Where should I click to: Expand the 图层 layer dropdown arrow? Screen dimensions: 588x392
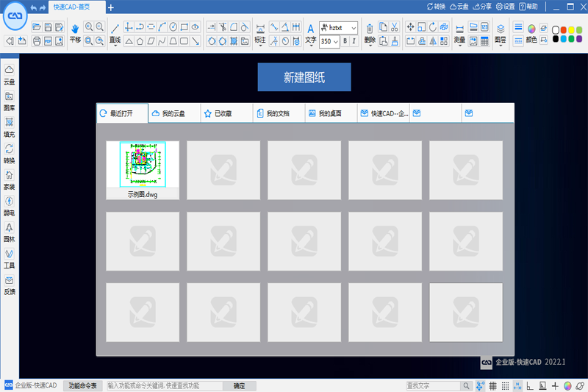click(501, 46)
